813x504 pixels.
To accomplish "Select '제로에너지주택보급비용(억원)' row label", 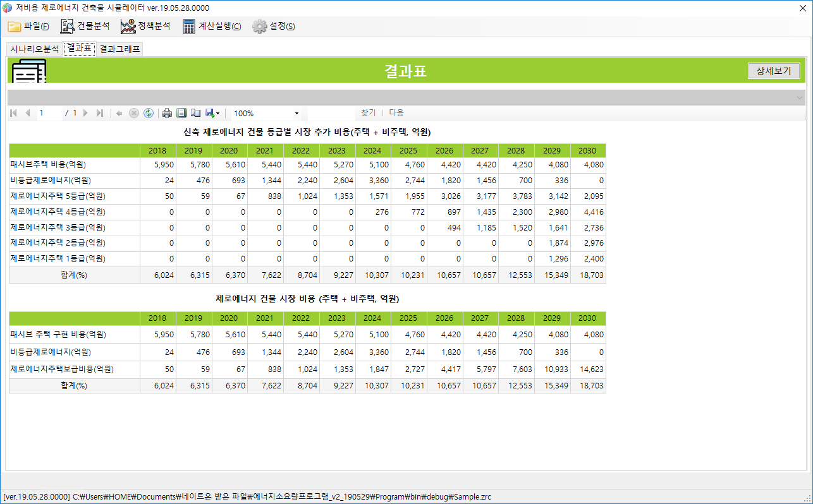I will pos(62,369).
